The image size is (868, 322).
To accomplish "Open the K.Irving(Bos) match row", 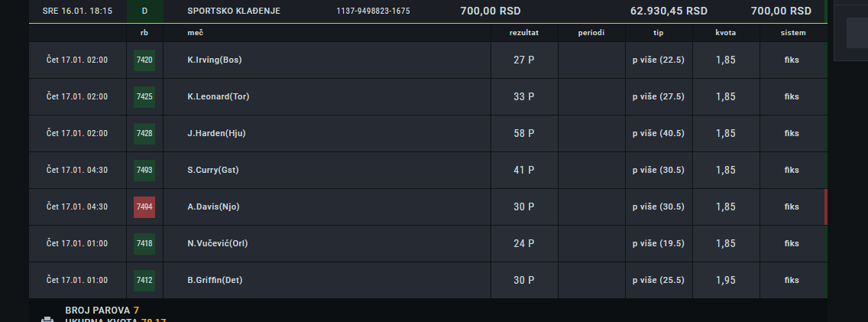I will pos(428,60).
